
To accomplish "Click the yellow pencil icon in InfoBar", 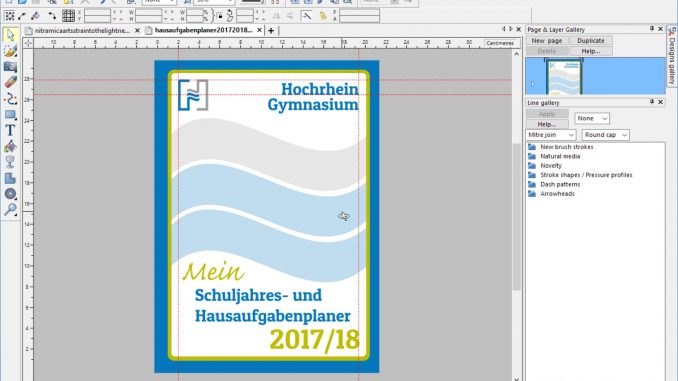I will (323, 16).
